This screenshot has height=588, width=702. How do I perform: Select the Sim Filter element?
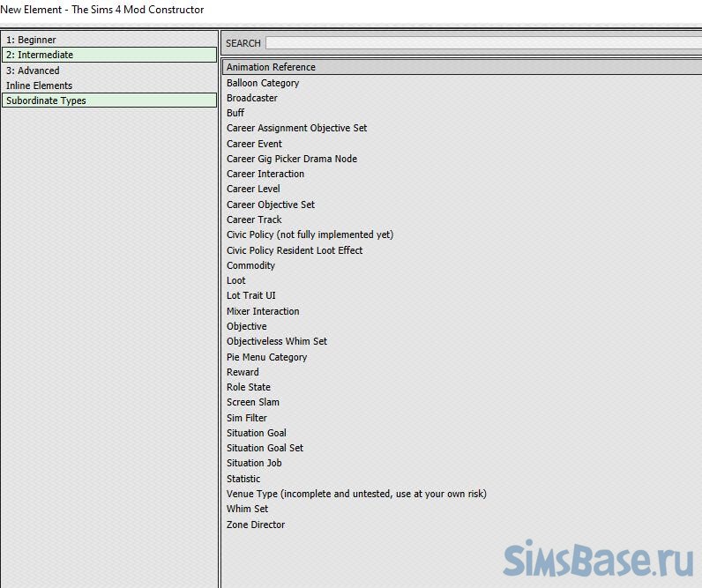point(247,418)
